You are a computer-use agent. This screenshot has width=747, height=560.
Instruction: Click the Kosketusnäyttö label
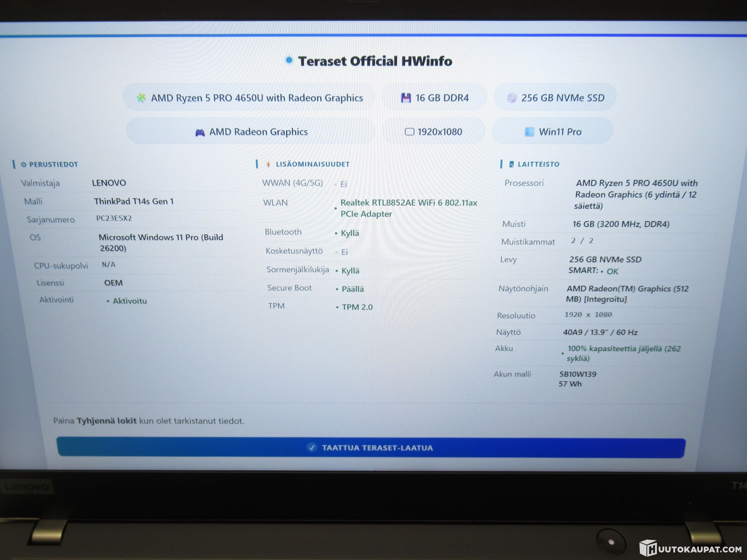coord(294,251)
